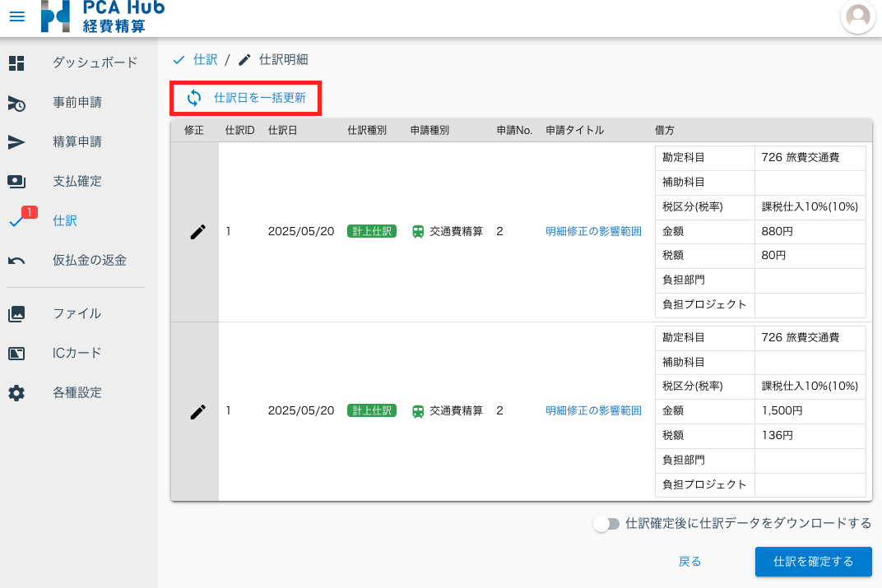The height and width of the screenshot is (588, 882).
Task: Open 仮払金の返金 sidebar item
Action: point(90,261)
